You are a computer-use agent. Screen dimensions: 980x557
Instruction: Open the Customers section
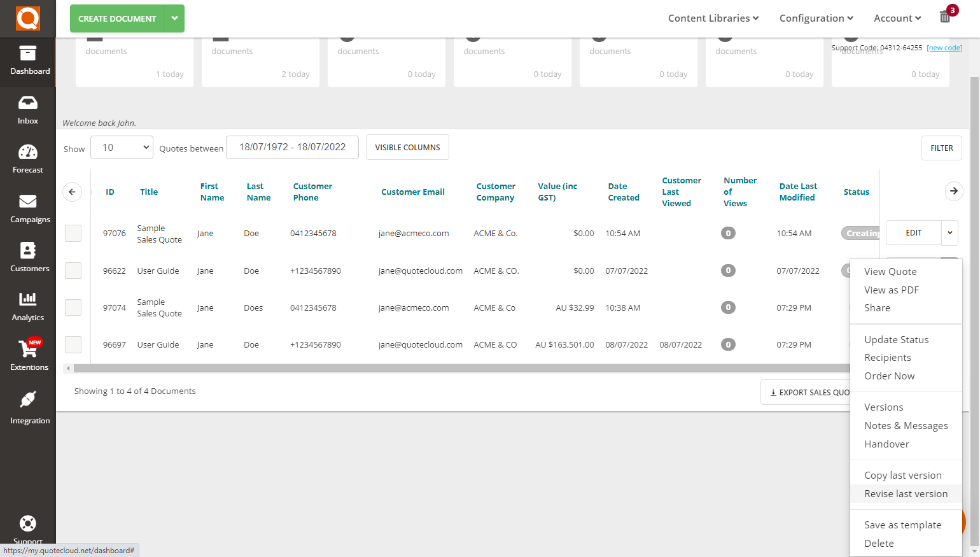pos(28,257)
